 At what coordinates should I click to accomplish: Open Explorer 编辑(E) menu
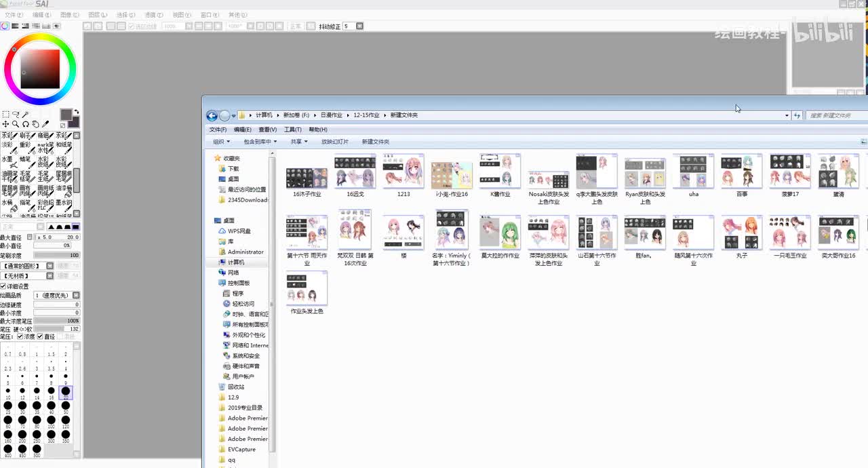pyautogui.click(x=242, y=130)
